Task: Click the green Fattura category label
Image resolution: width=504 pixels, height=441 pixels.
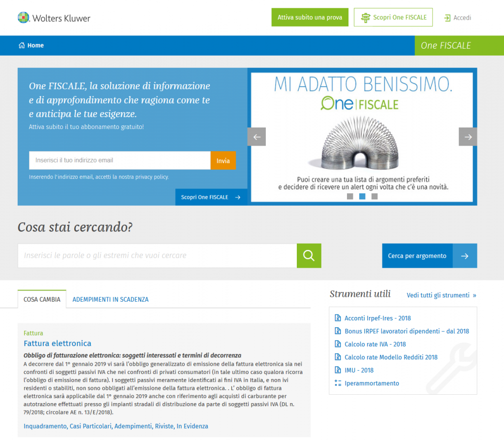Action: pos(33,333)
